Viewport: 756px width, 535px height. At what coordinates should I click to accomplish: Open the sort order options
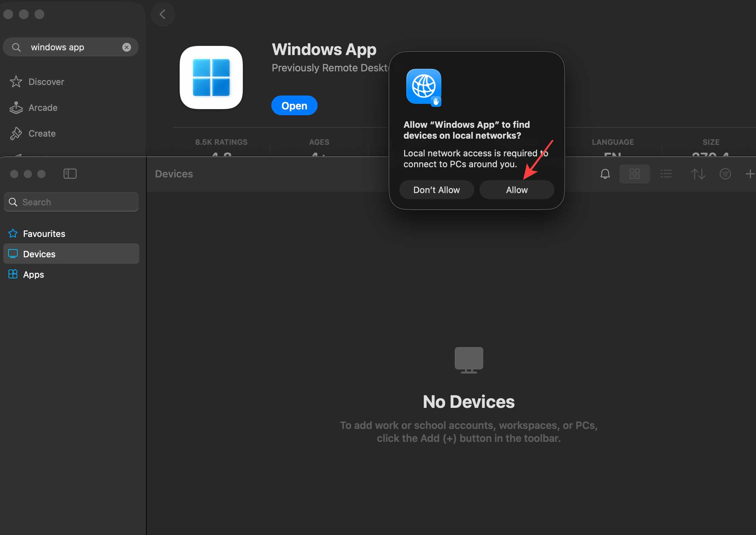click(698, 174)
